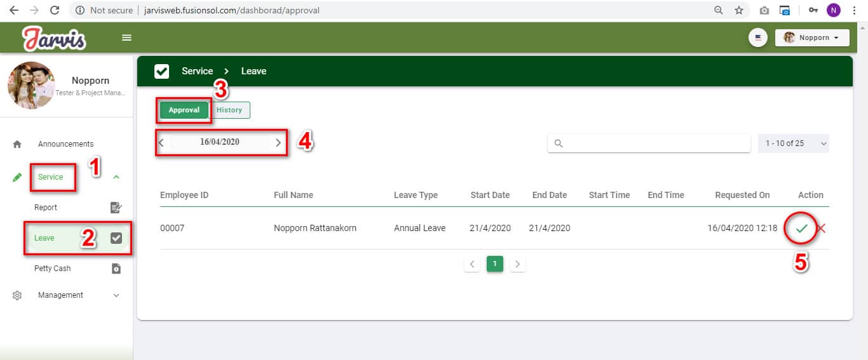
Task: Open the 1 - 10 of 25 dropdown
Action: [x=793, y=143]
